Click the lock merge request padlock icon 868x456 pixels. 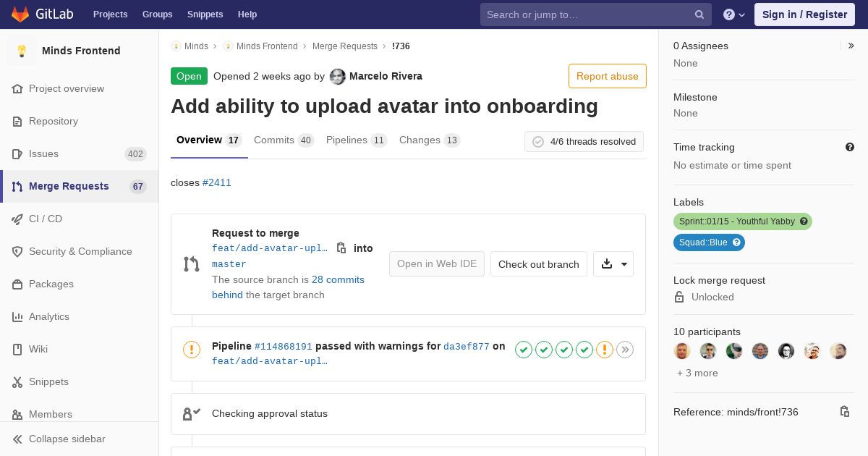pyautogui.click(x=679, y=297)
